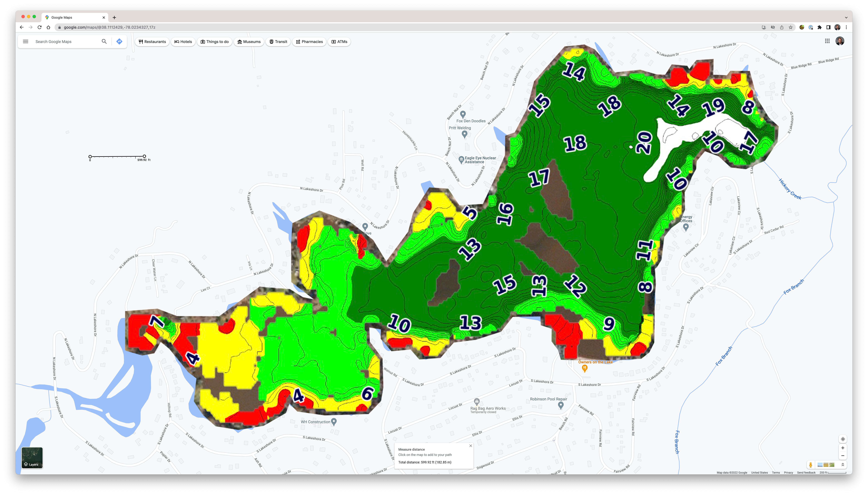Screen dimensions: 868x495
Task: Select the Google Maps browser tab
Action: (75, 17)
